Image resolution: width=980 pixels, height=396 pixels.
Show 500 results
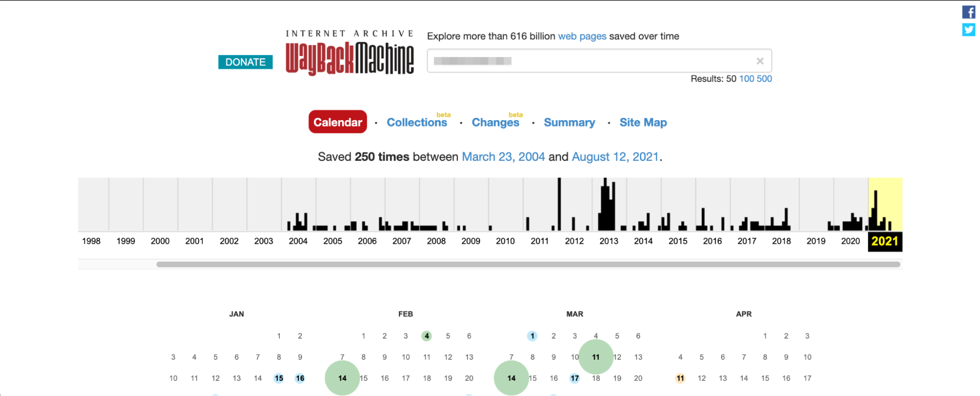tap(764, 79)
